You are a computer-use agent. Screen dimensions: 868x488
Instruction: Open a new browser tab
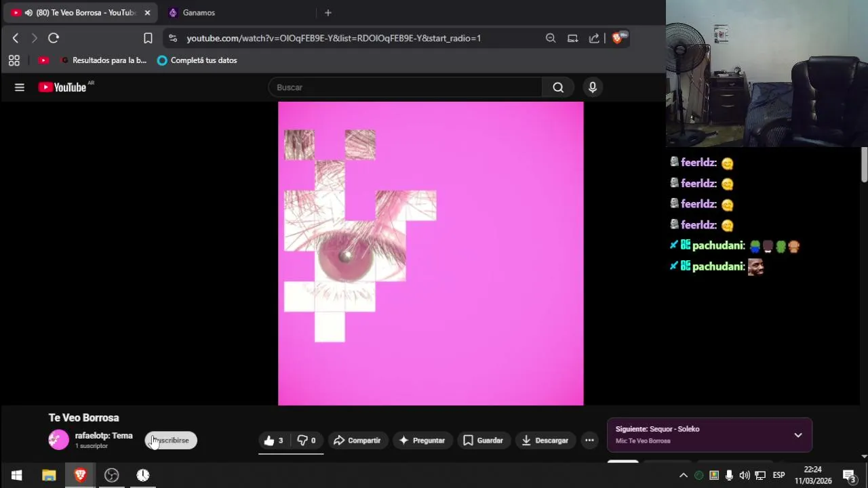(x=328, y=13)
